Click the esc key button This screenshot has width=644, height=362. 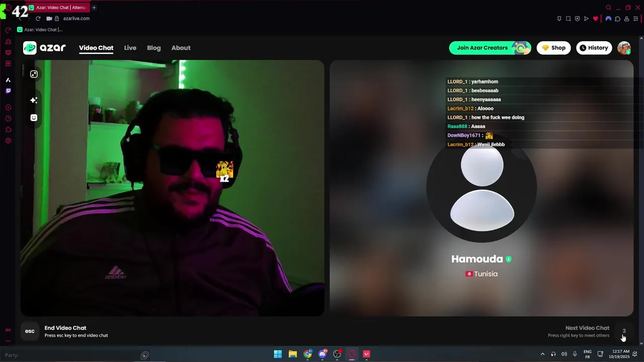point(30,331)
